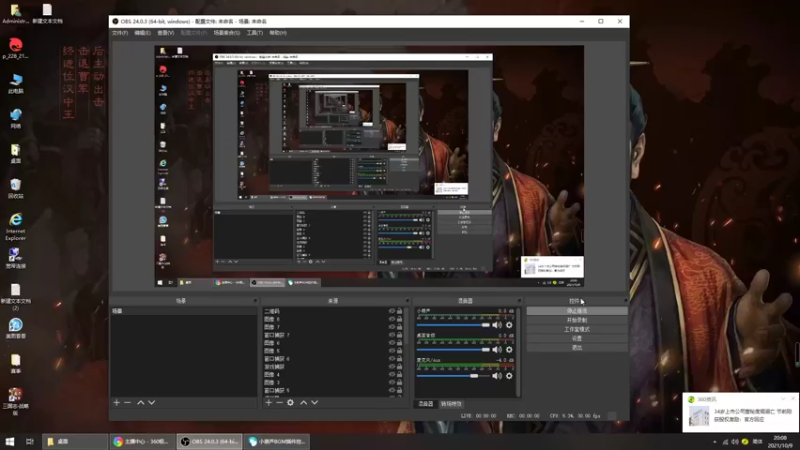Pop out the 混音器 dock panel
Image resolution: width=800 pixels, height=450 pixels.
pos(519,301)
